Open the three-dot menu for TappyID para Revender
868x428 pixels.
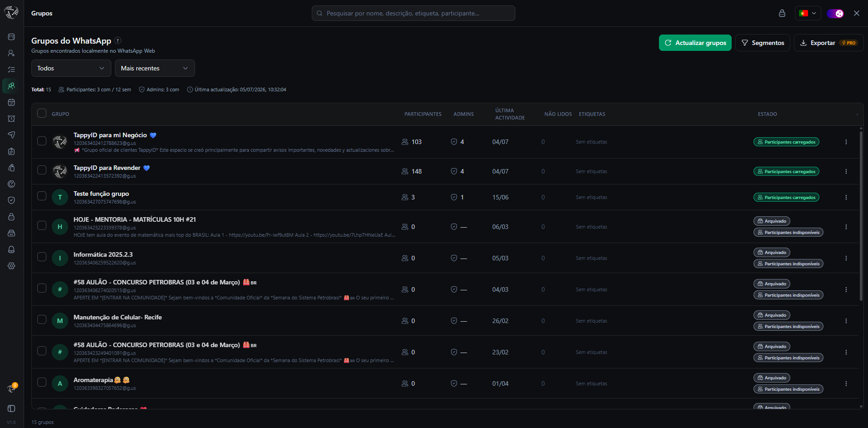(x=846, y=171)
